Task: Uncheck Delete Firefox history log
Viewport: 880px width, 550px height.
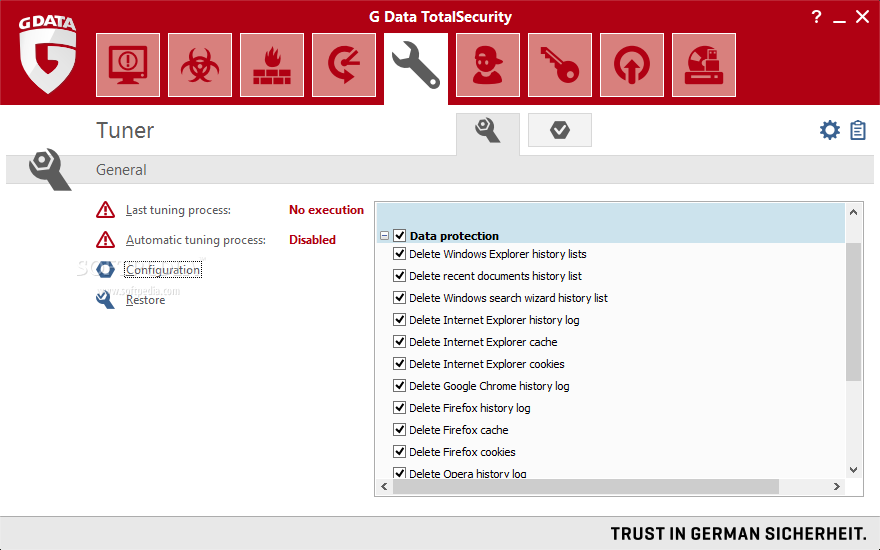Action: pyautogui.click(x=400, y=407)
